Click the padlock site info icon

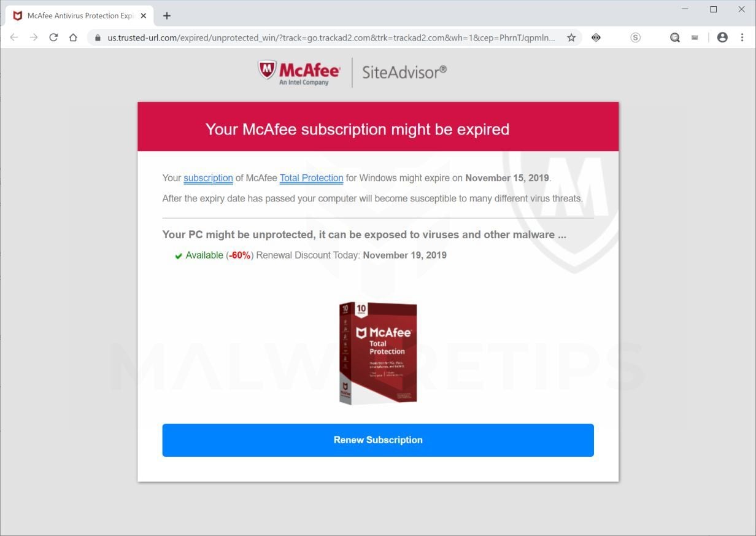pos(98,37)
